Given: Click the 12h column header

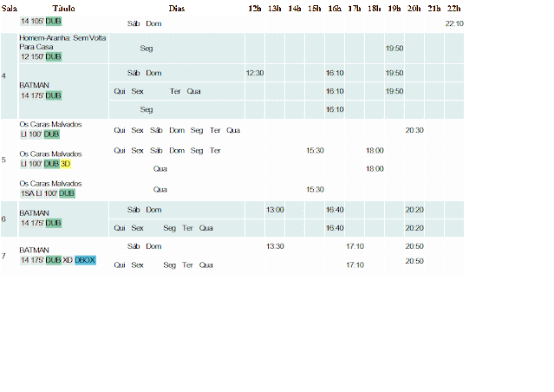Looking at the screenshot, I should pos(254,9).
